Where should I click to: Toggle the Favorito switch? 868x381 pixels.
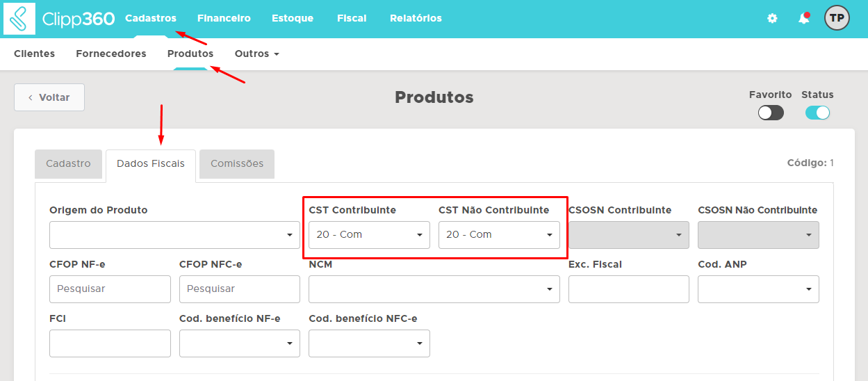pos(771,113)
